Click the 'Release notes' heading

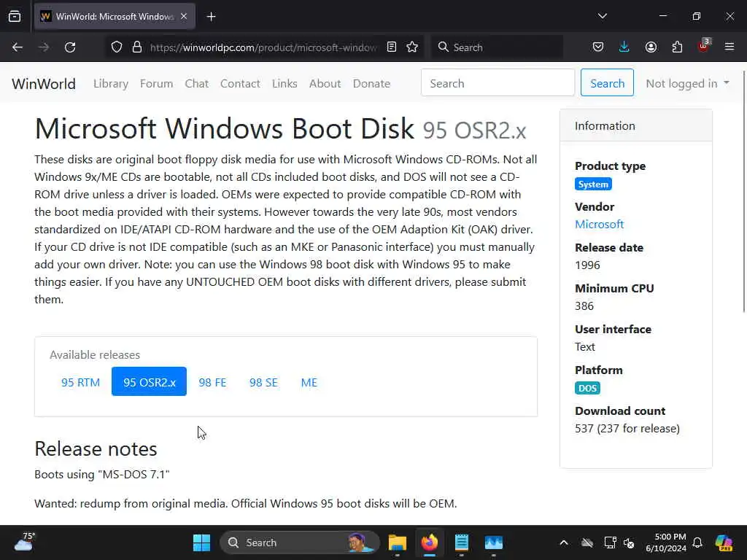(96, 448)
